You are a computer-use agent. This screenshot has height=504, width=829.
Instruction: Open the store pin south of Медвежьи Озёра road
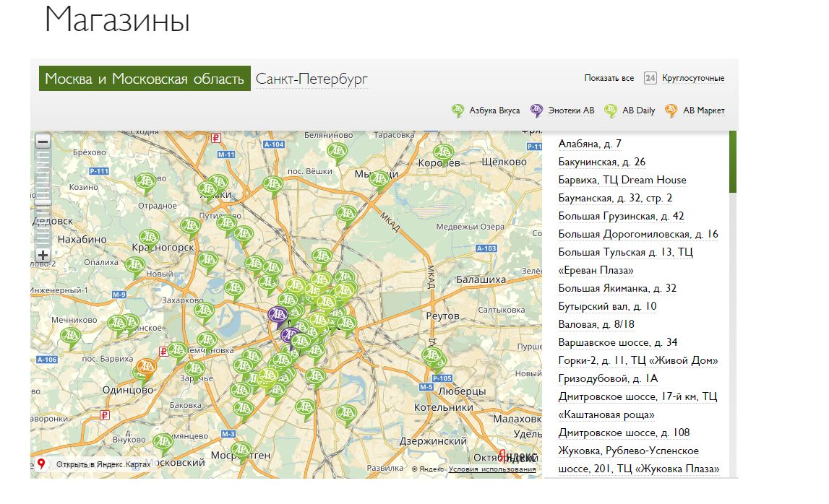click(346, 216)
